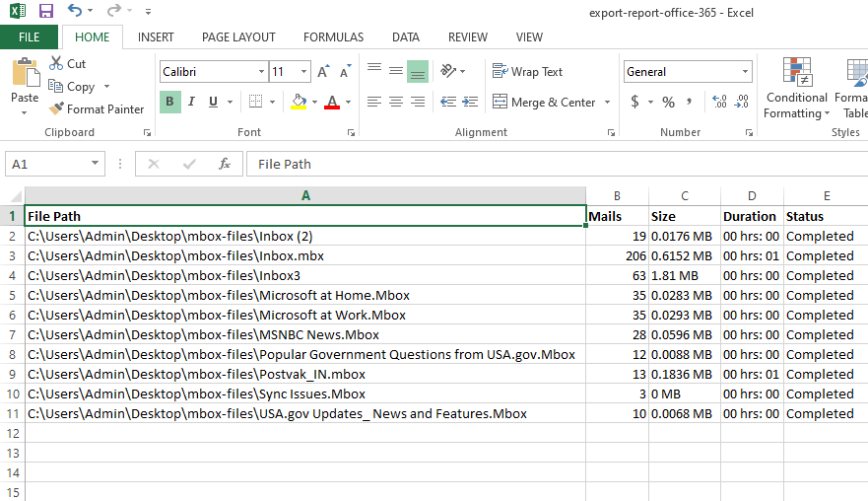Click the cell containing MSNBC News.Mbox
868x501 pixels.
(305, 334)
